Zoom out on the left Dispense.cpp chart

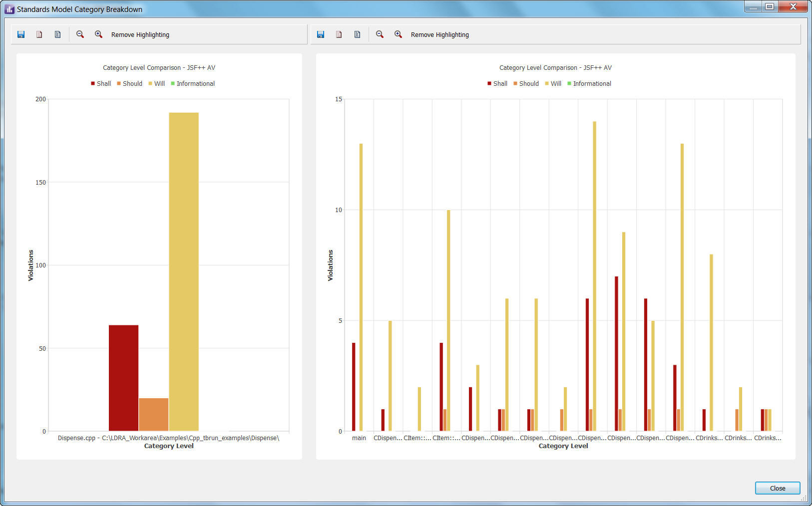coord(80,34)
